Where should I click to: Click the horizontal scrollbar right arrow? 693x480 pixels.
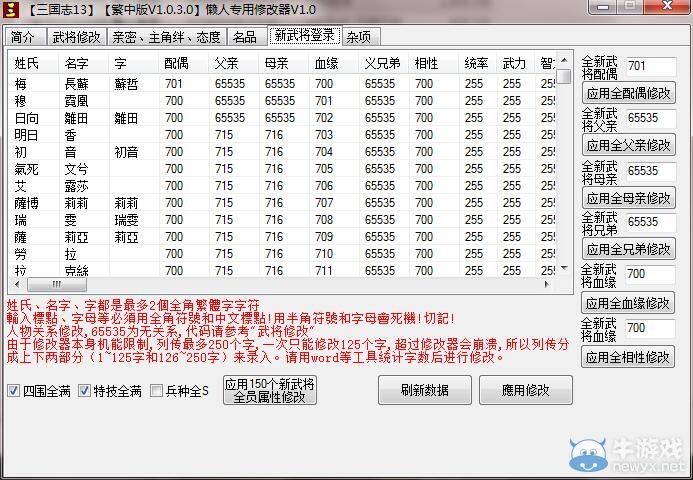coord(547,284)
